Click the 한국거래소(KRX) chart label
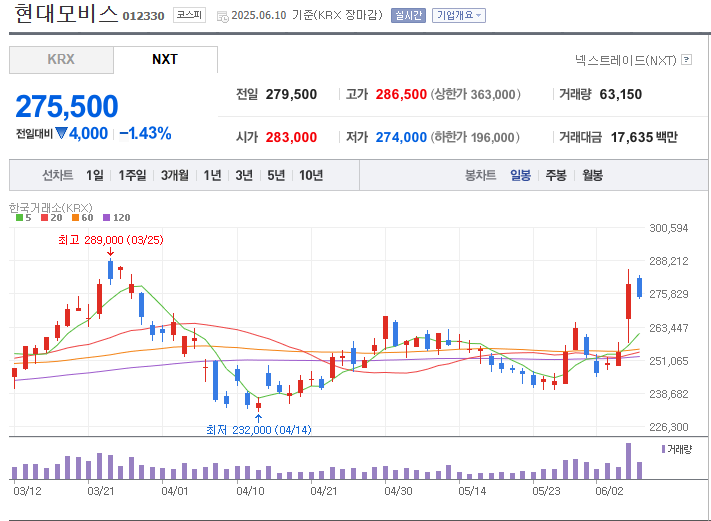 [x=51, y=208]
